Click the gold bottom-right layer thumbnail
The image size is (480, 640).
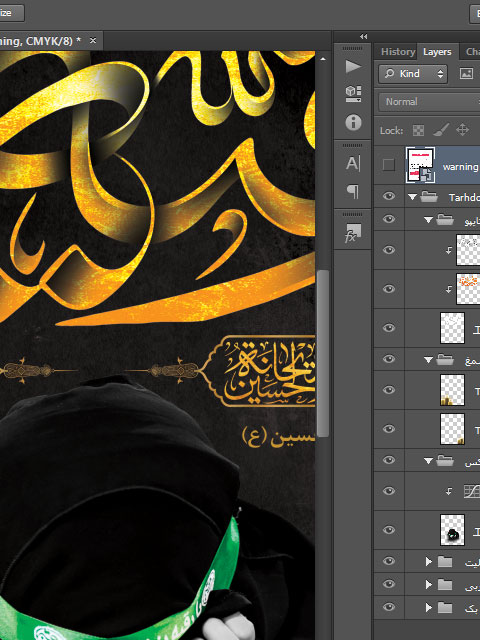click(x=452, y=429)
